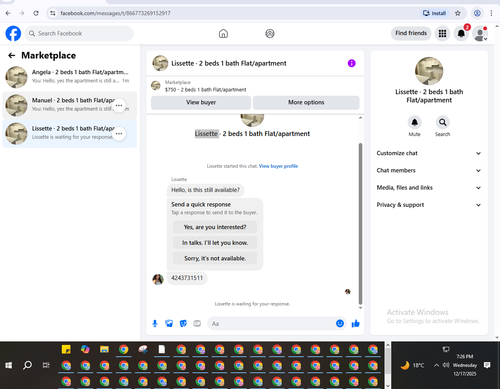Viewport: 500px width, 389px height.
Task: Click the chat scrollbar down arrow
Action: point(360,308)
